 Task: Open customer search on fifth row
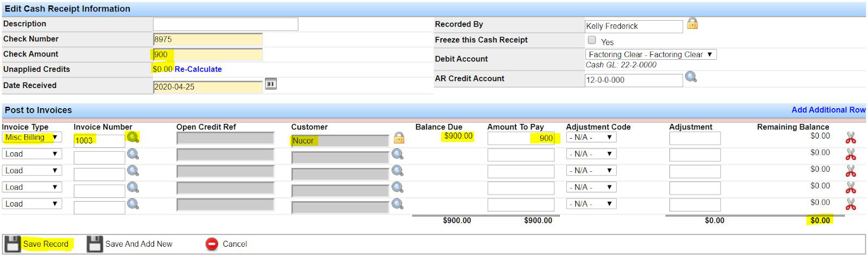click(x=398, y=204)
